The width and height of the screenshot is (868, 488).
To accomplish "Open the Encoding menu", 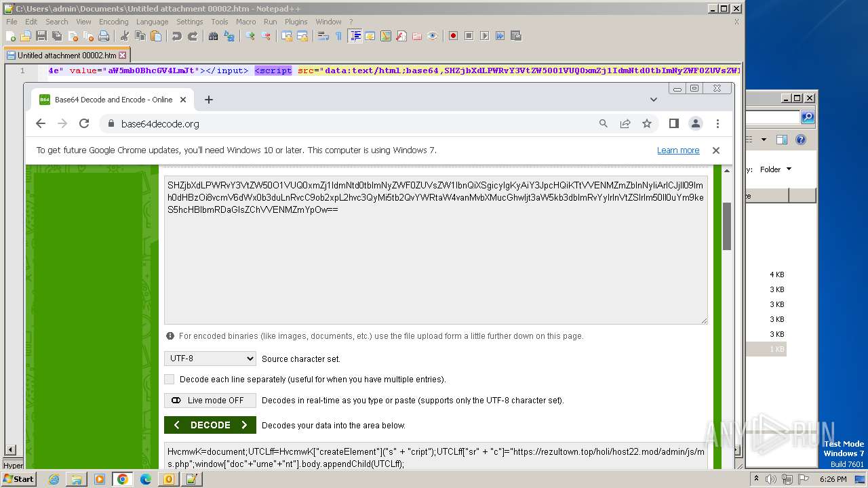I will 113,22.
